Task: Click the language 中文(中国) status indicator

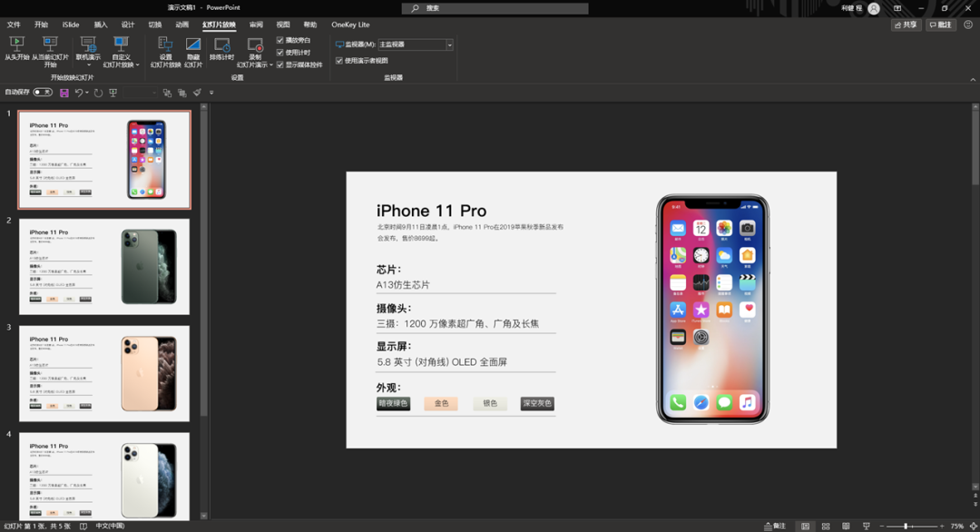Action: (x=110, y=527)
